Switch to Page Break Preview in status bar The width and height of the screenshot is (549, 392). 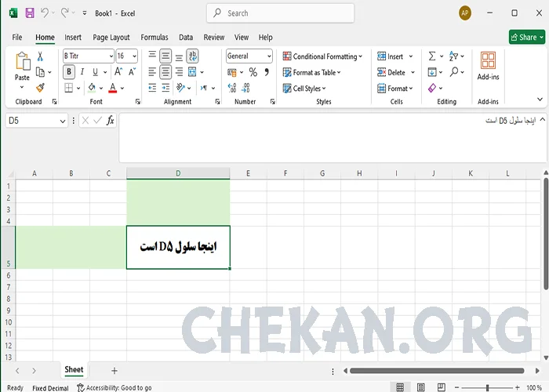441,387
